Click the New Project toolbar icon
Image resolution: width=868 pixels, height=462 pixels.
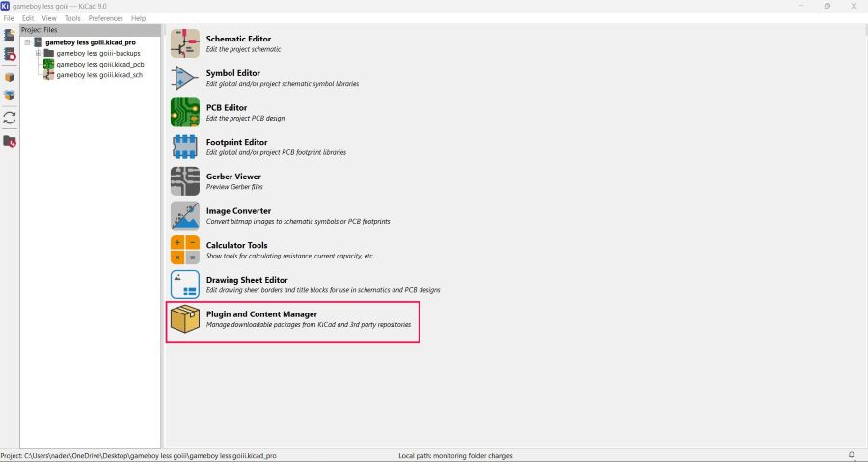tap(10, 35)
